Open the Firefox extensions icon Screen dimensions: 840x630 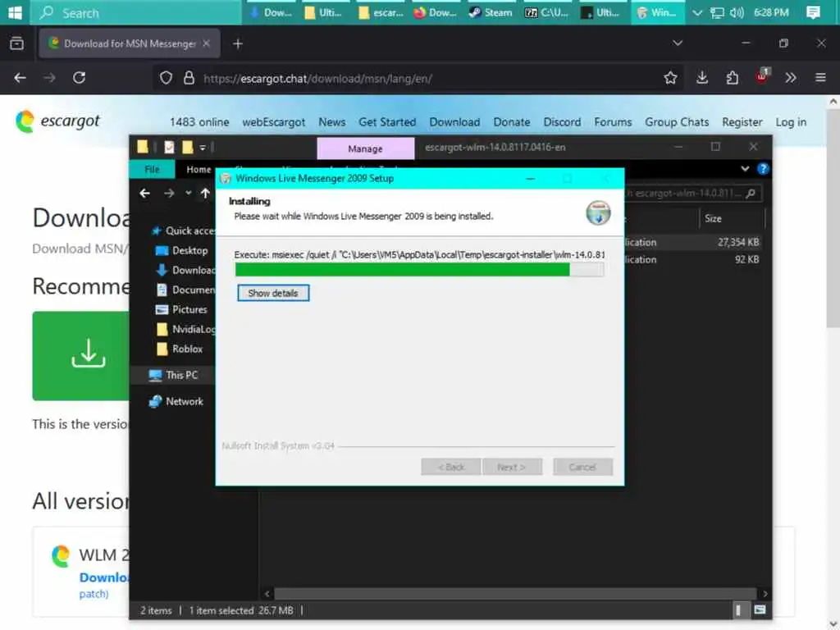click(x=733, y=78)
